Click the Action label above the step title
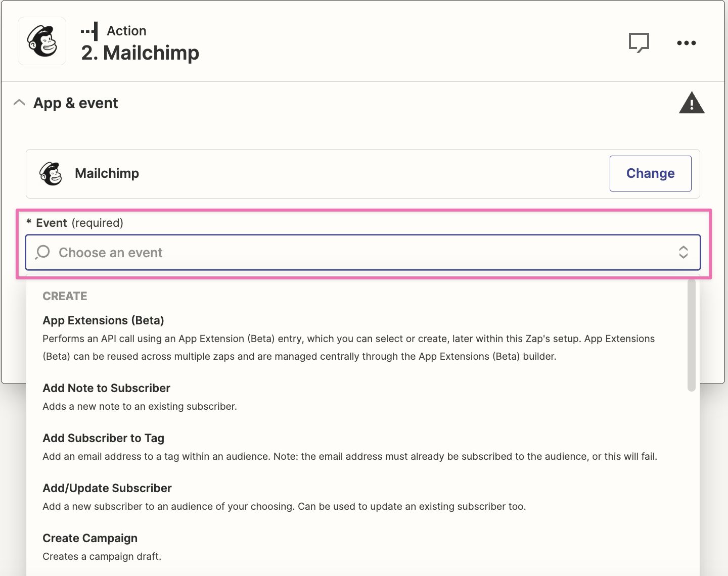The height and width of the screenshot is (576, 728). tap(126, 31)
